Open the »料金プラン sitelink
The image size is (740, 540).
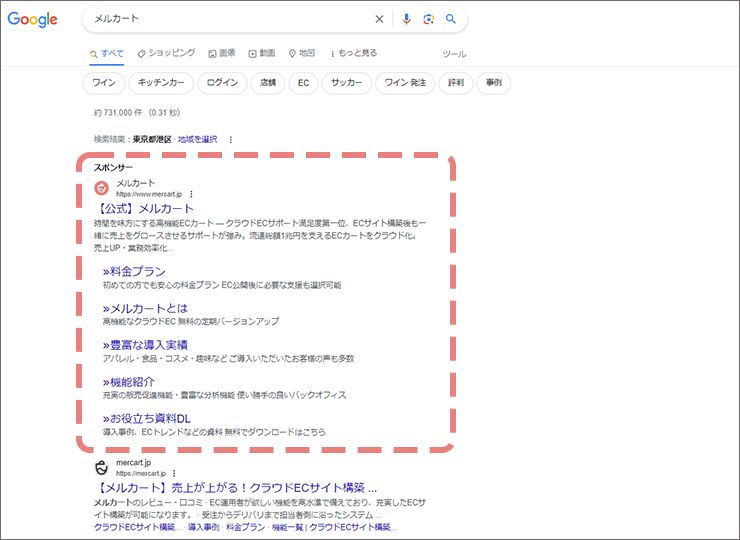coord(135,271)
